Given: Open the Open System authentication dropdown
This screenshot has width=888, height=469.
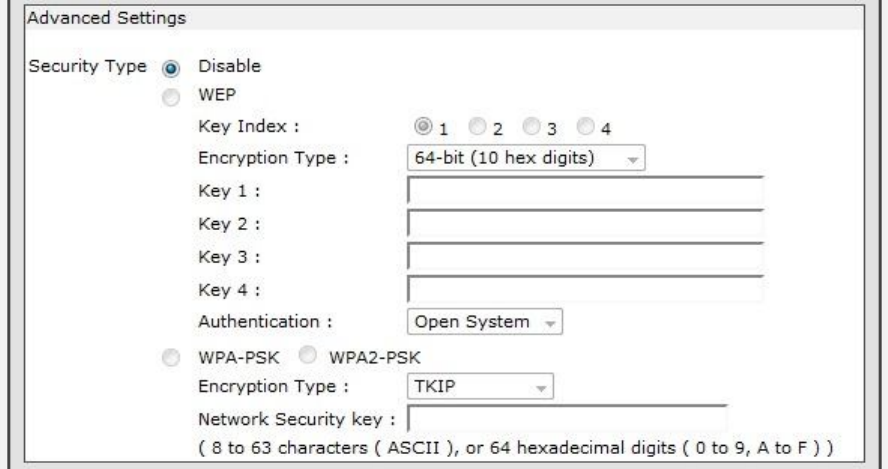Looking at the screenshot, I should pos(486,323).
